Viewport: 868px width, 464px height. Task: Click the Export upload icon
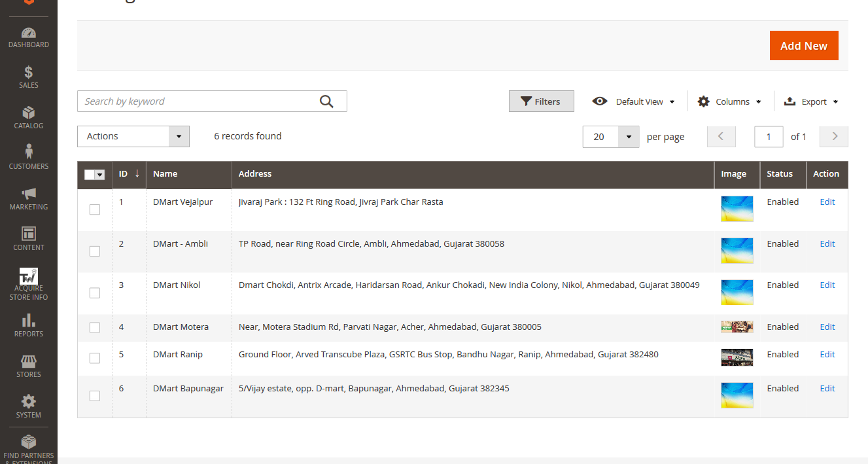790,101
